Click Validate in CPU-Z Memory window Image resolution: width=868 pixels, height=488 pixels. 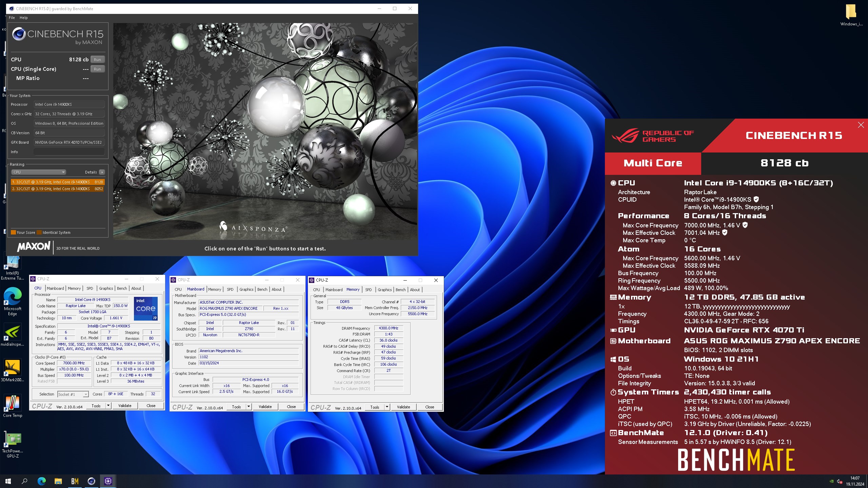[403, 407]
